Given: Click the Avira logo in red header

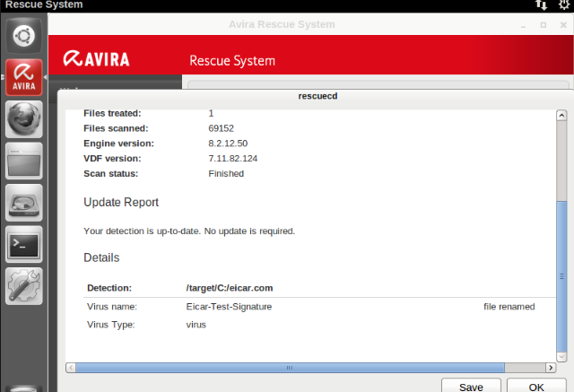Looking at the screenshot, I should (x=96, y=60).
